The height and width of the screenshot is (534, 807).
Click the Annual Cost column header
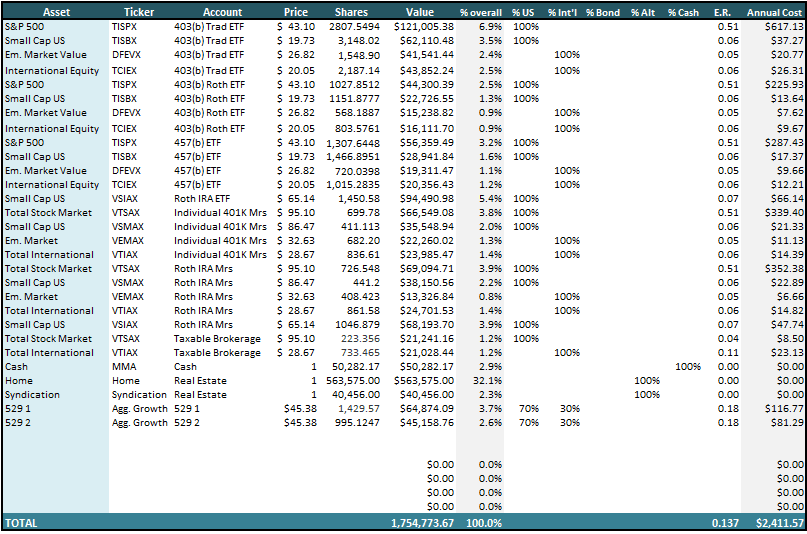click(775, 12)
